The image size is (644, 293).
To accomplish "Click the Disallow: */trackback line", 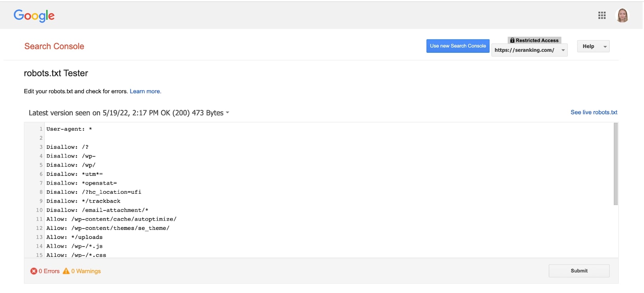I will [x=83, y=201].
